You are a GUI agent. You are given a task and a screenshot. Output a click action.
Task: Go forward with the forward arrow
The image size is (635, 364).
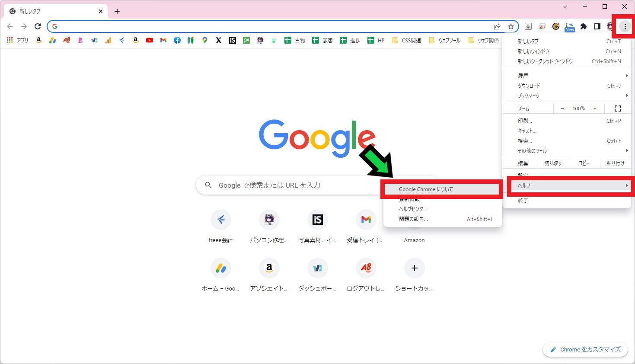24,26
